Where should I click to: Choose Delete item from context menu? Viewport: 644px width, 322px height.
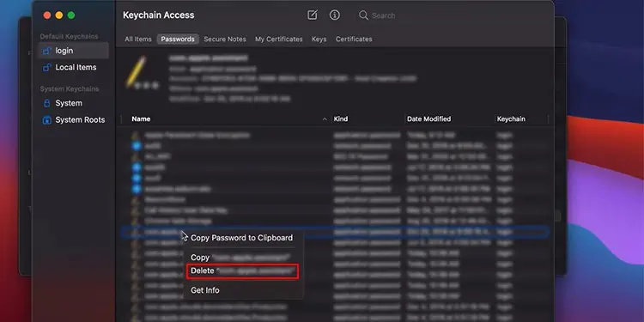coord(242,271)
